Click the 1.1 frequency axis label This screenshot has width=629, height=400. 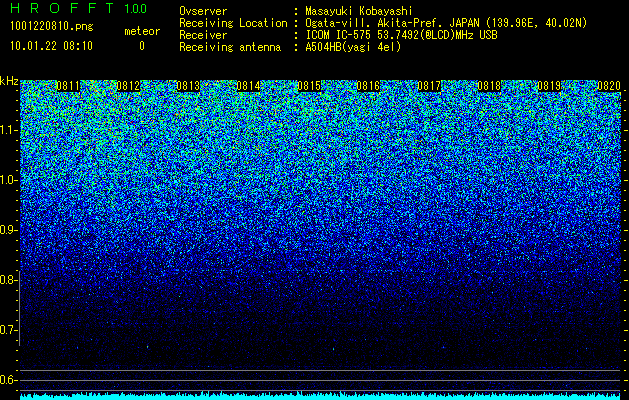coord(9,131)
